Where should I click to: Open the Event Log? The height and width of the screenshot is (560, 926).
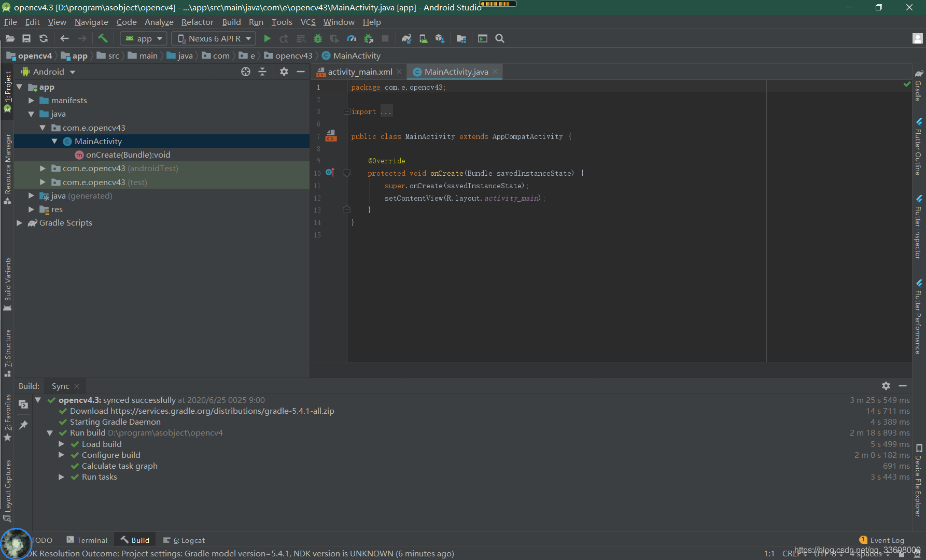coord(881,540)
